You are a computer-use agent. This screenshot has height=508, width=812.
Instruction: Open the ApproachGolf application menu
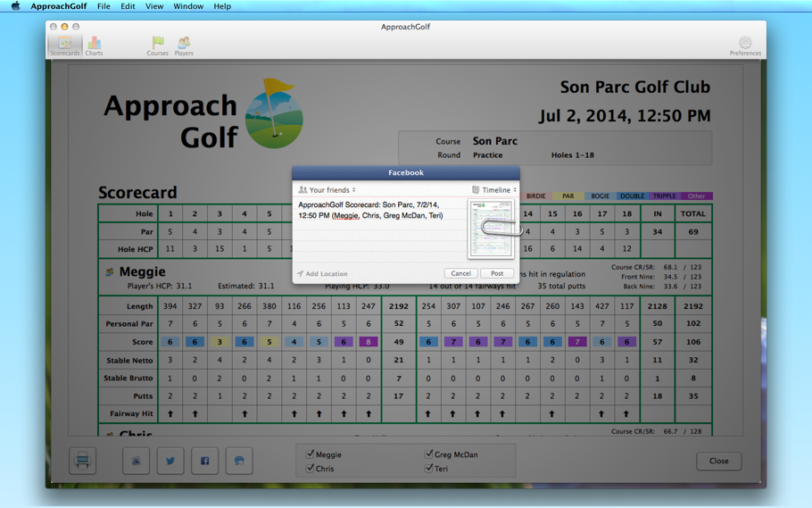point(59,6)
